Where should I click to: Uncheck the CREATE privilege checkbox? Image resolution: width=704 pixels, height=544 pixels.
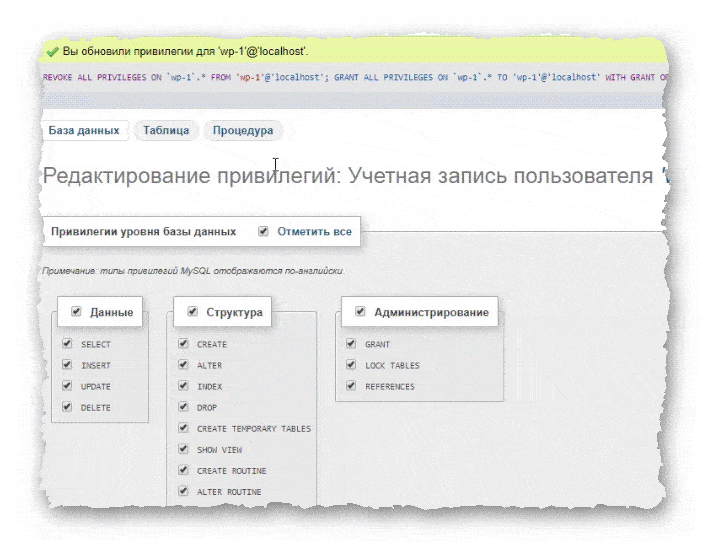183,344
